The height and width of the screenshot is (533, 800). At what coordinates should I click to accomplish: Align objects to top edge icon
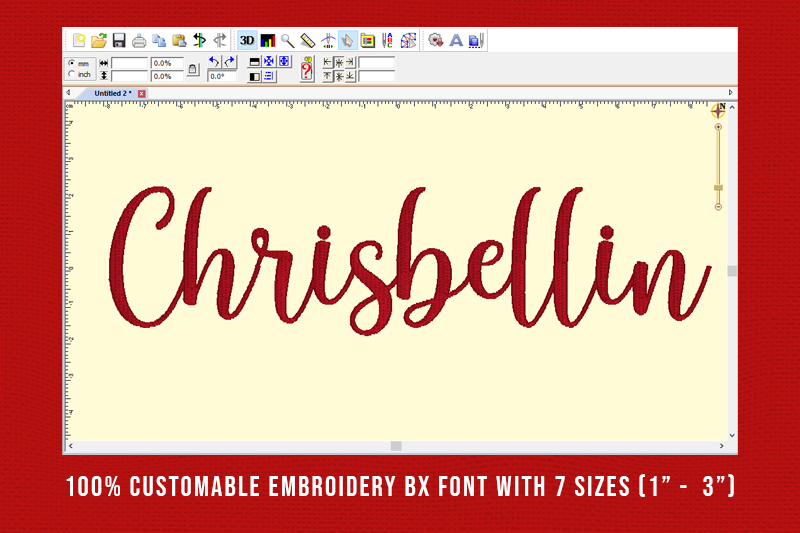click(x=328, y=77)
